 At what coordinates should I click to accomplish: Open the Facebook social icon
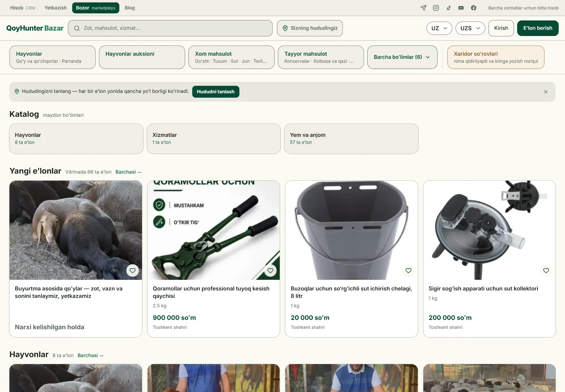[474, 8]
